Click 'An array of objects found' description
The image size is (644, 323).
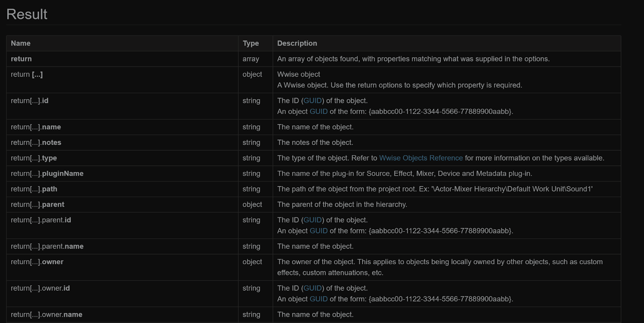pos(413,59)
